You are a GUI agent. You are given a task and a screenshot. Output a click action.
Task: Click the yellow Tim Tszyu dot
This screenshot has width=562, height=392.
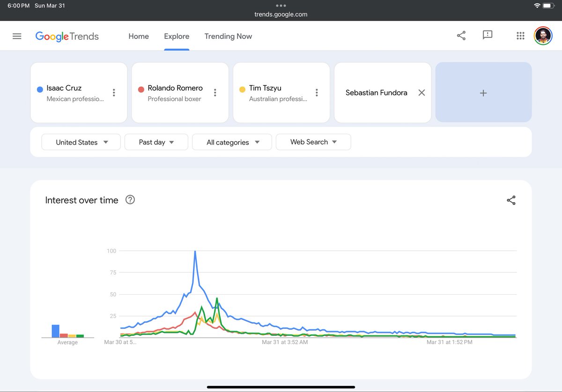[x=242, y=89]
